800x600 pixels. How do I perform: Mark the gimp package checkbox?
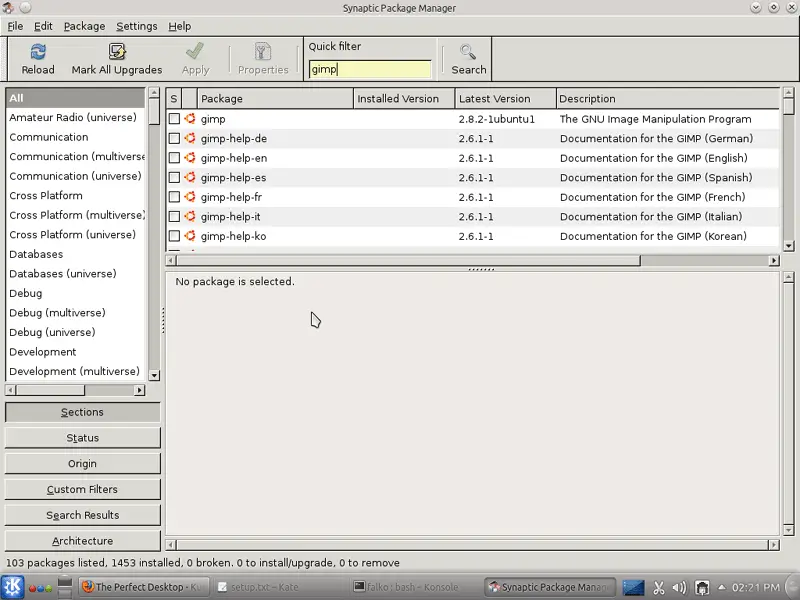[x=174, y=119]
